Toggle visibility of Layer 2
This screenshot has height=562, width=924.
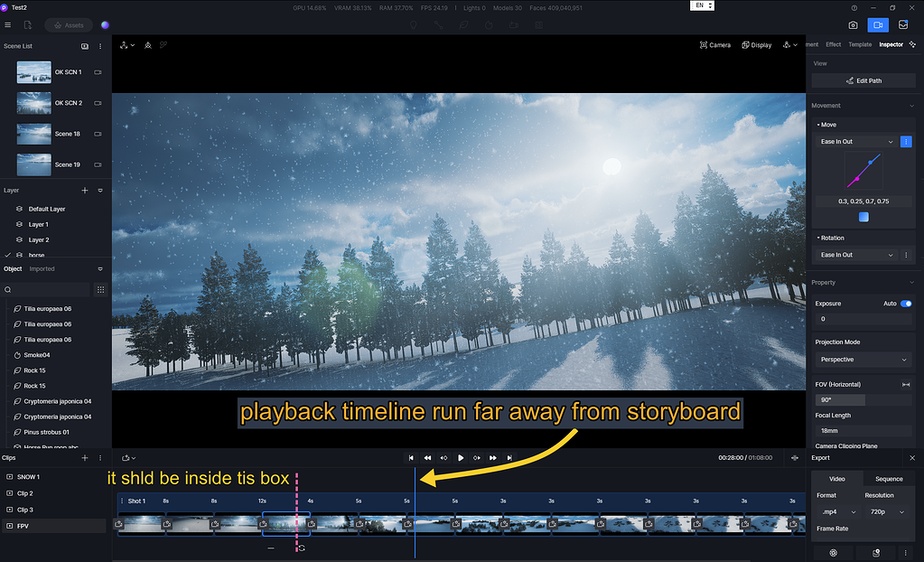coord(18,239)
